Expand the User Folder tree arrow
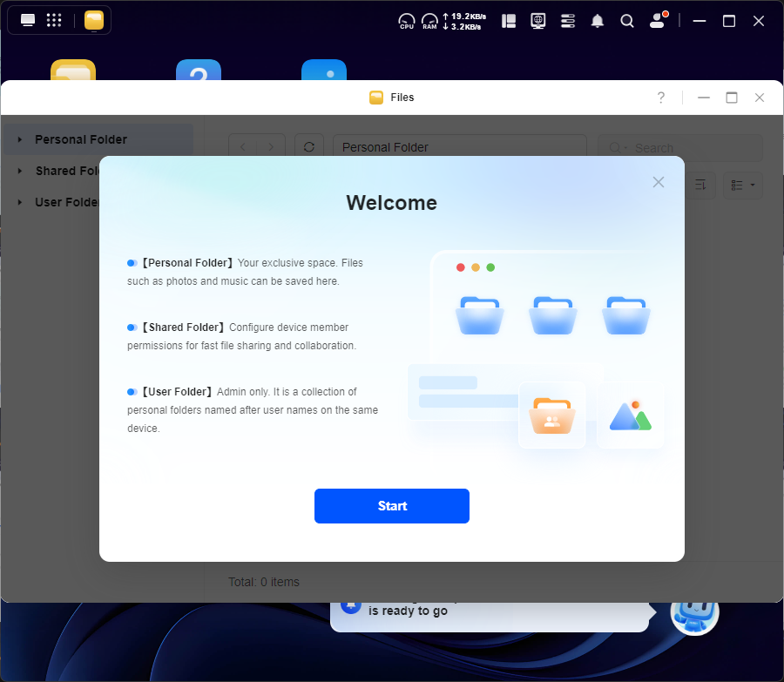 [x=20, y=202]
